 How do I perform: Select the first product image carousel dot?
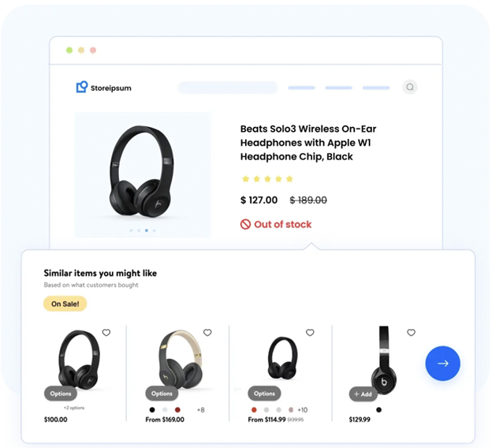131,230
